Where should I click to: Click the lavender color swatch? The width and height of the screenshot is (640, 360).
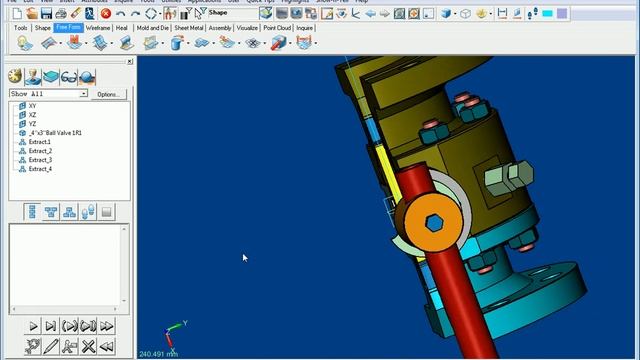(562, 14)
